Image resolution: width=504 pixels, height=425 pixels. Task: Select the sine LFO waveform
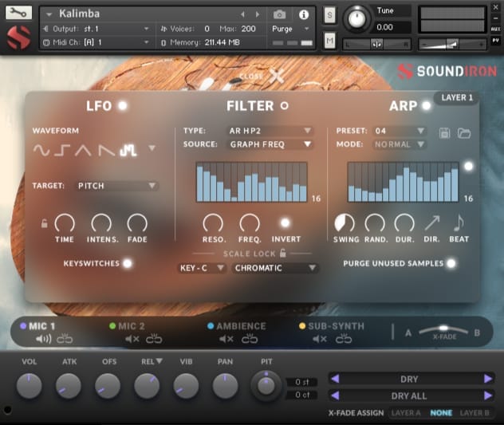pyautogui.click(x=41, y=149)
